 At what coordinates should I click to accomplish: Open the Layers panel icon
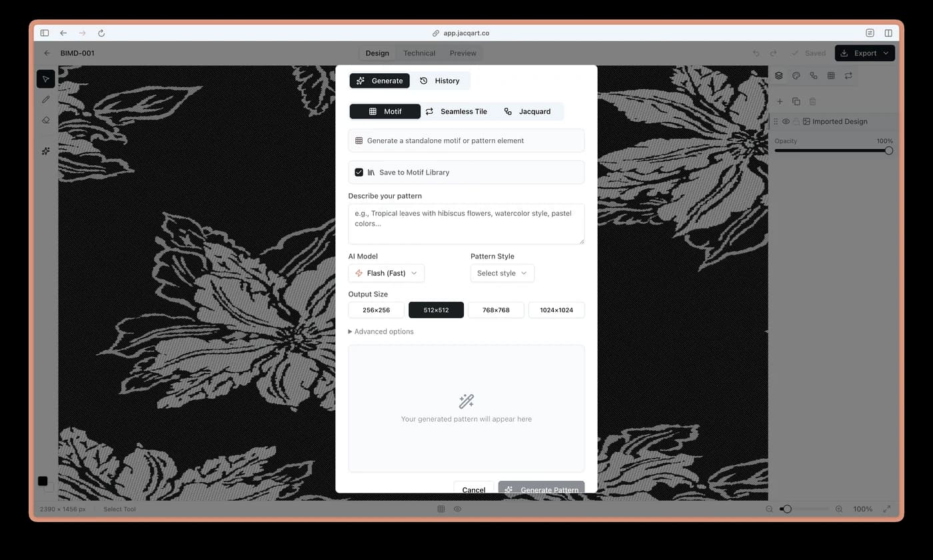click(778, 76)
